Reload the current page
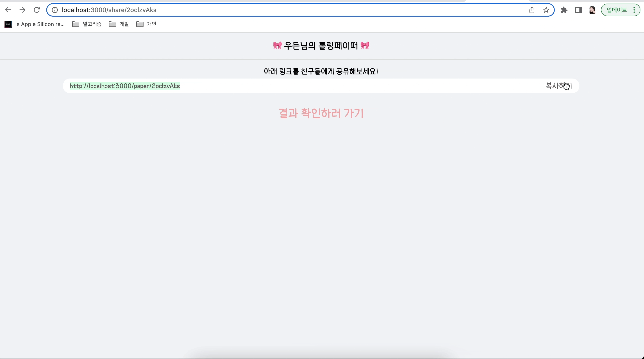 click(x=37, y=10)
